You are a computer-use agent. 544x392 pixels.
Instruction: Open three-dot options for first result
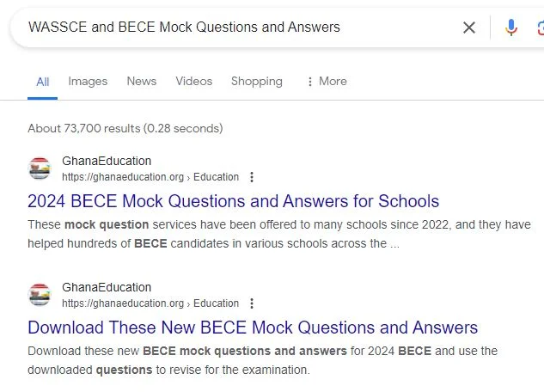(x=252, y=177)
